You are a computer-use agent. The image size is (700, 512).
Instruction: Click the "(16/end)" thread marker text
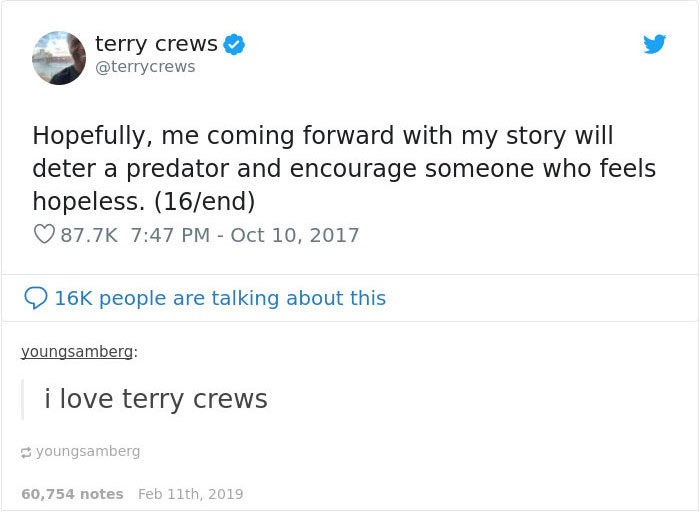[204, 201]
